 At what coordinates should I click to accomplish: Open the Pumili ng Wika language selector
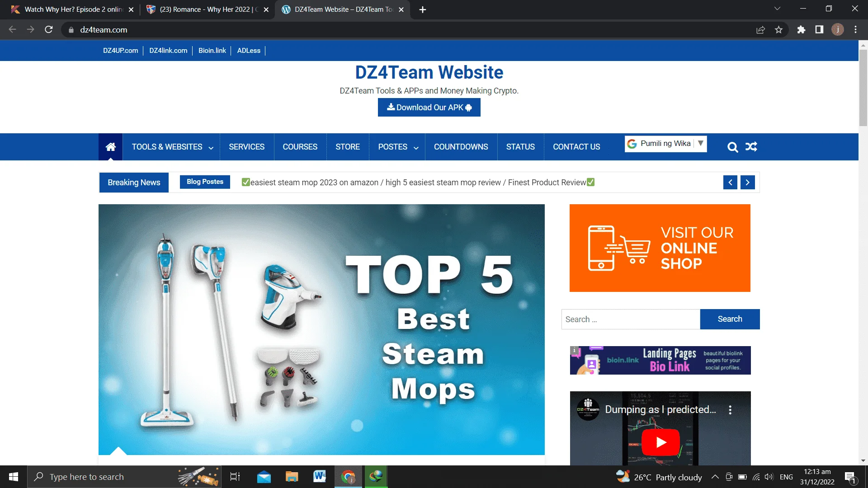tap(665, 144)
